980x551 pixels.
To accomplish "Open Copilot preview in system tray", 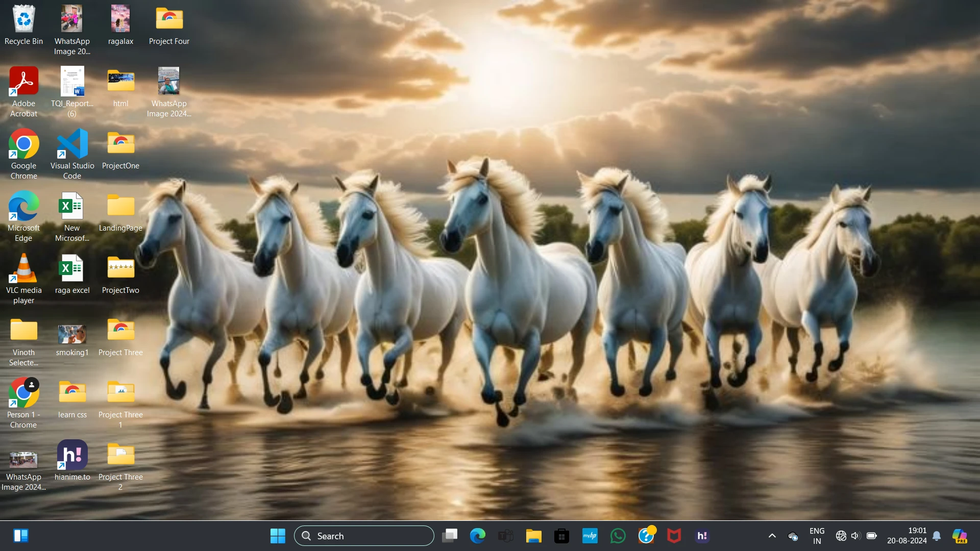I will coord(960,536).
